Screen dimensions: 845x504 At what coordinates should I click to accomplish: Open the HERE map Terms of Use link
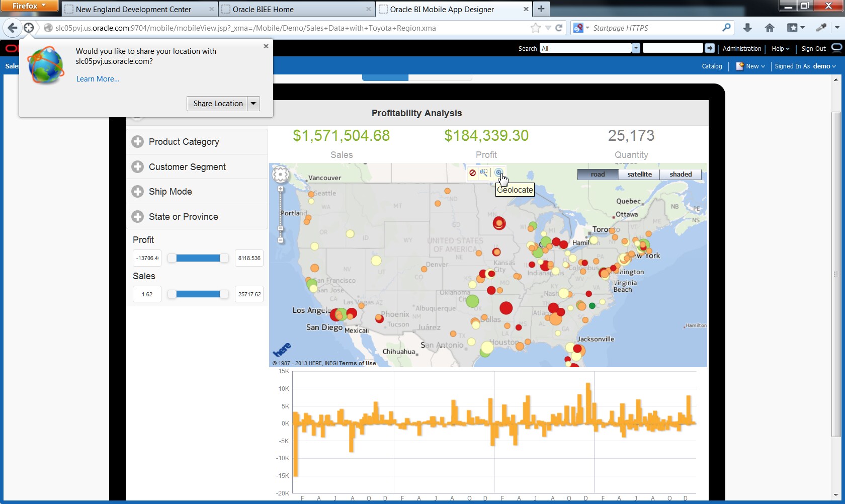[x=357, y=363]
